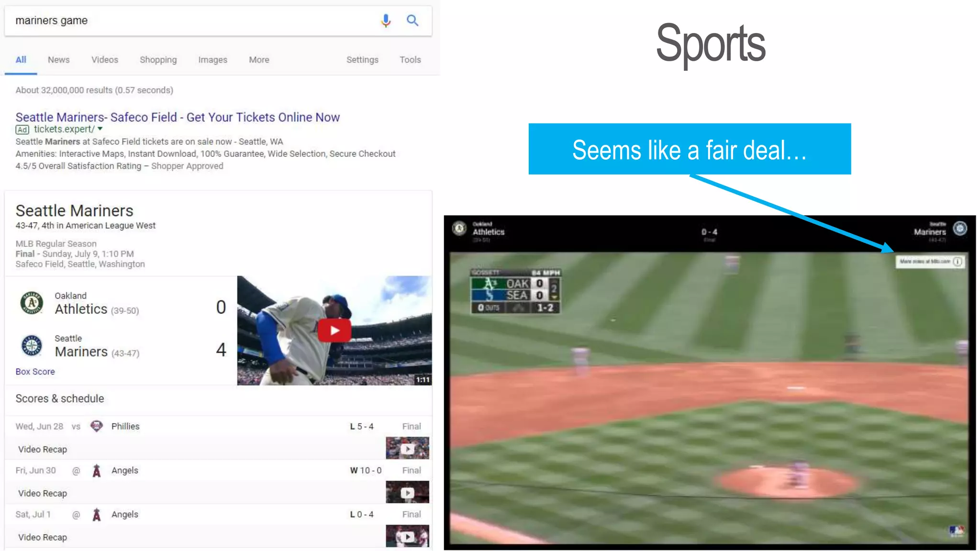Switch to the News tab
The width and height of the screenshot is (980, 551).
coord(58,60)
